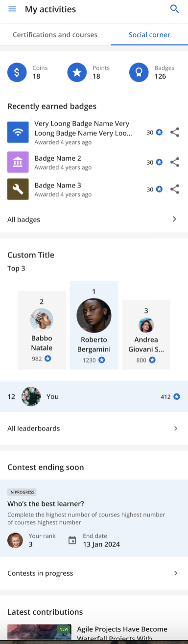Open the hamburger navigation menu
Screen dimensions: 188x644
coord(12,9)
